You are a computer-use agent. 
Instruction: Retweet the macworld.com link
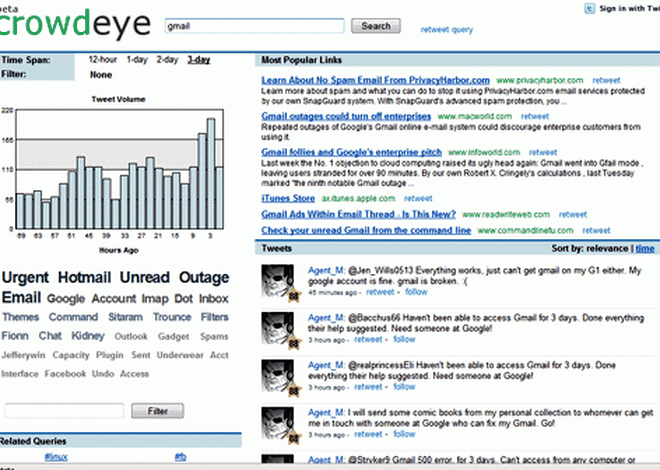point(535,117)
